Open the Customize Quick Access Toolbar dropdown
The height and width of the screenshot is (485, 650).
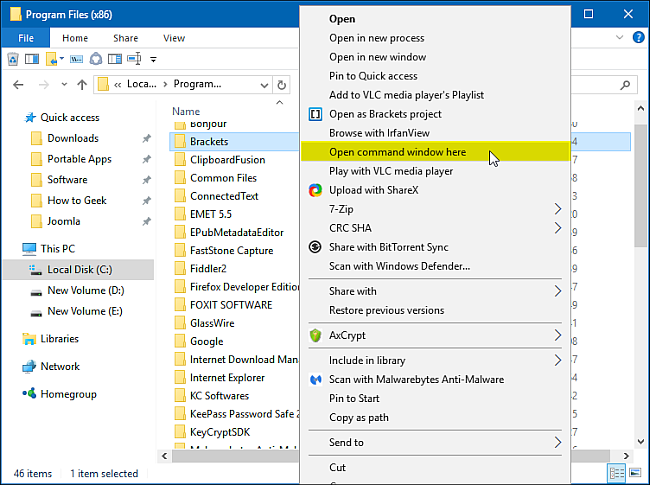pos(153,59)
